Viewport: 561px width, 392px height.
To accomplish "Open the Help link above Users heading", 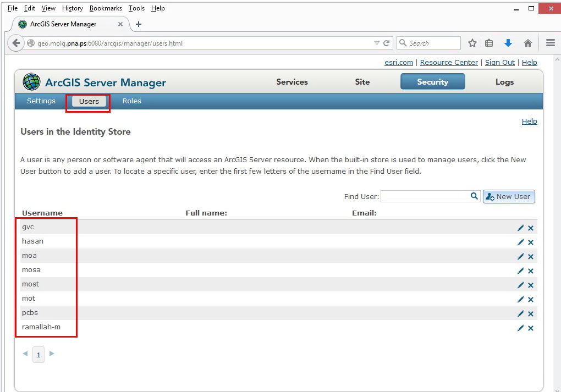I will click(x=529, y=122).
